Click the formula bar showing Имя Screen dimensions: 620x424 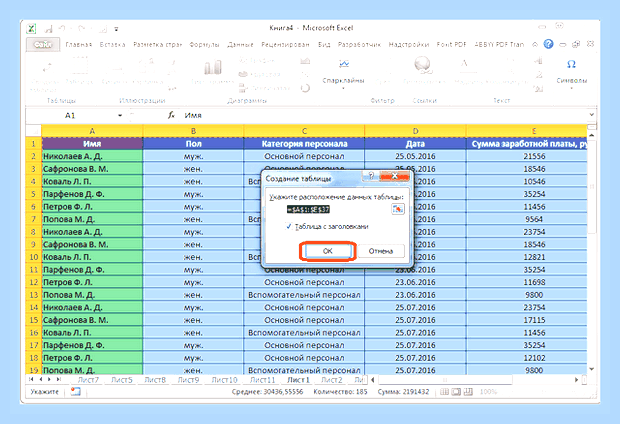pos(384,115)
